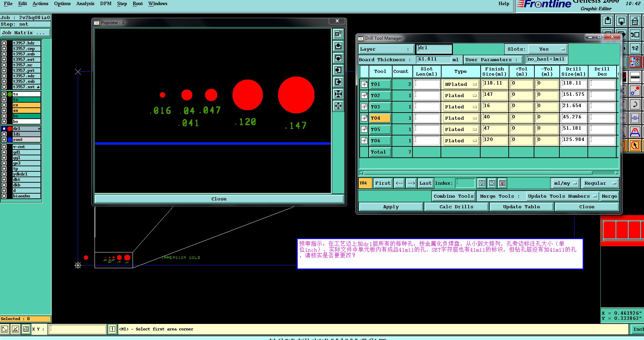This screenshot has height=340, width=644.
Task: Toggle checkbox for the cs layer
Action: (x=4, y=105)
